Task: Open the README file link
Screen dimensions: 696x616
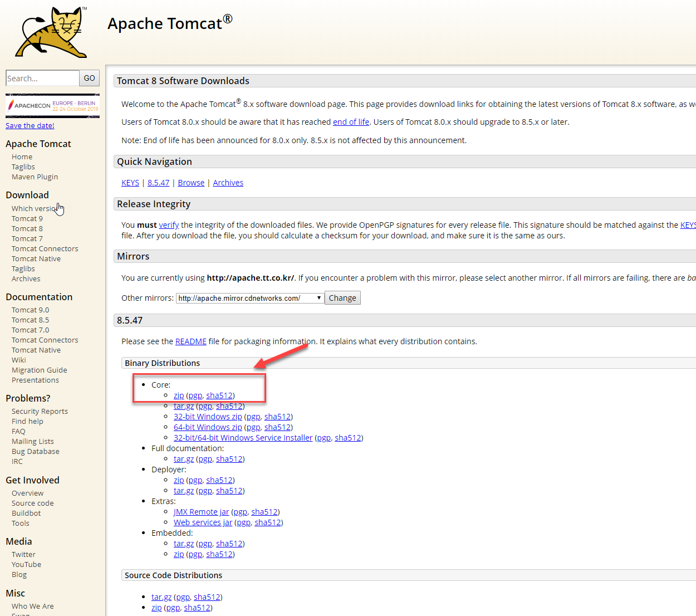Action: click(191, 341)
